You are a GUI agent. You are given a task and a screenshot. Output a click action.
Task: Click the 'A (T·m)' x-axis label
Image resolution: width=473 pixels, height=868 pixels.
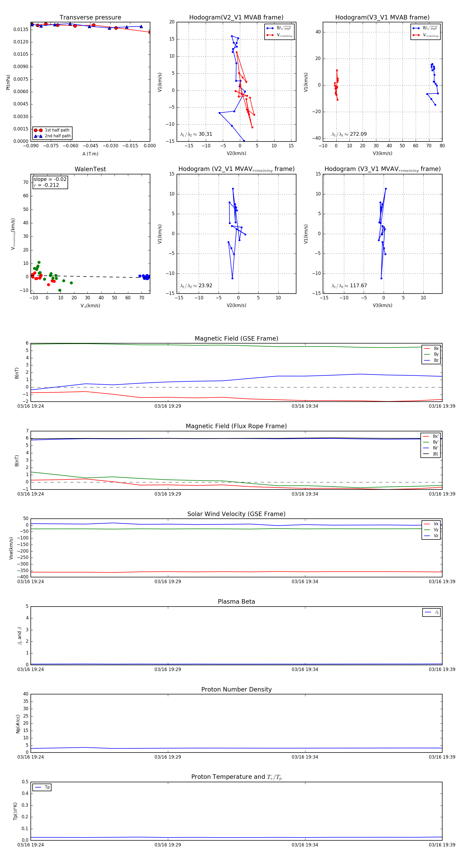[90, 154]
